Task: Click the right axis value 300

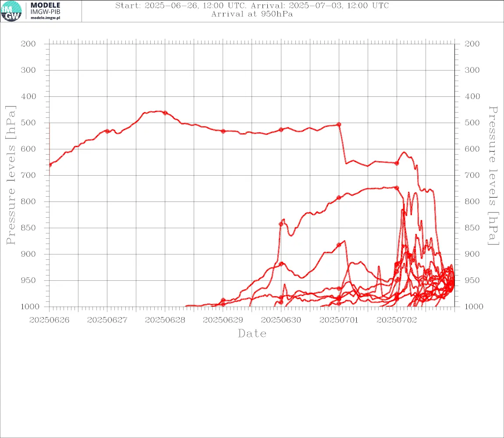Action: coord(472,70)
